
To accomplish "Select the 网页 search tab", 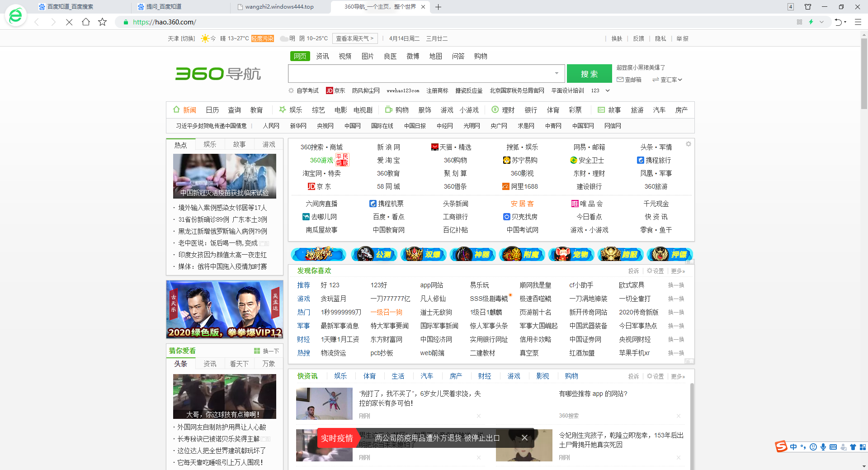I will [x=300, y=56].
